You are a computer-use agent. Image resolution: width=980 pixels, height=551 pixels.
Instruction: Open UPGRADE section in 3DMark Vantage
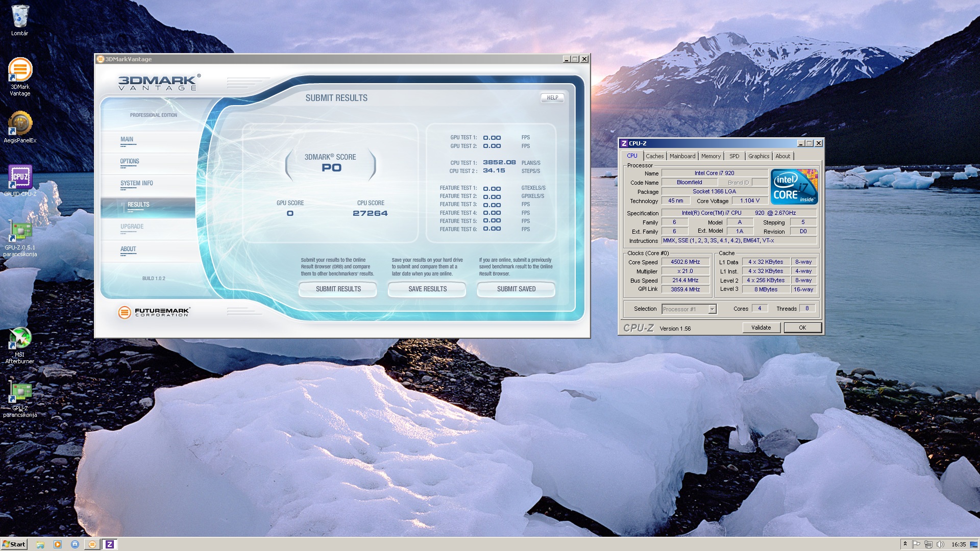148,229
